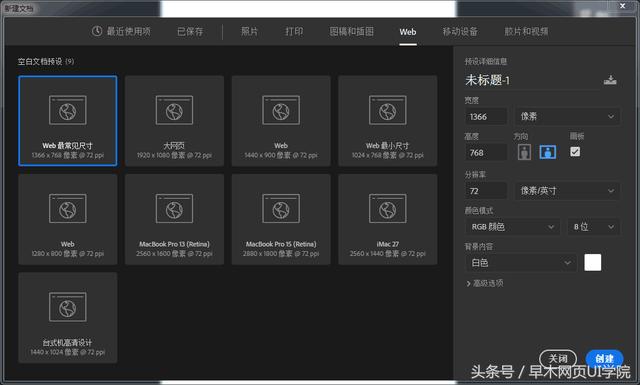Select the MacBook Pro 13 (Retina) preset
640x385 pixels.
click(174, 219)
